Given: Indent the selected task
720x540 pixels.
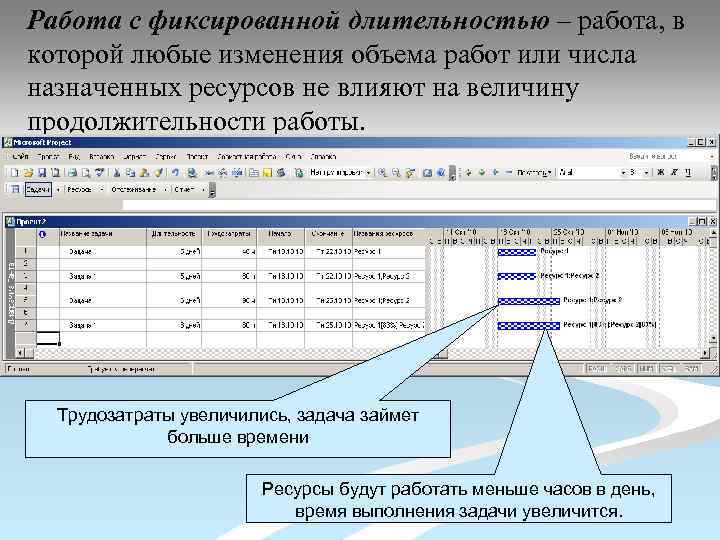Looking at the screenshot, I should tap(482, 173).
